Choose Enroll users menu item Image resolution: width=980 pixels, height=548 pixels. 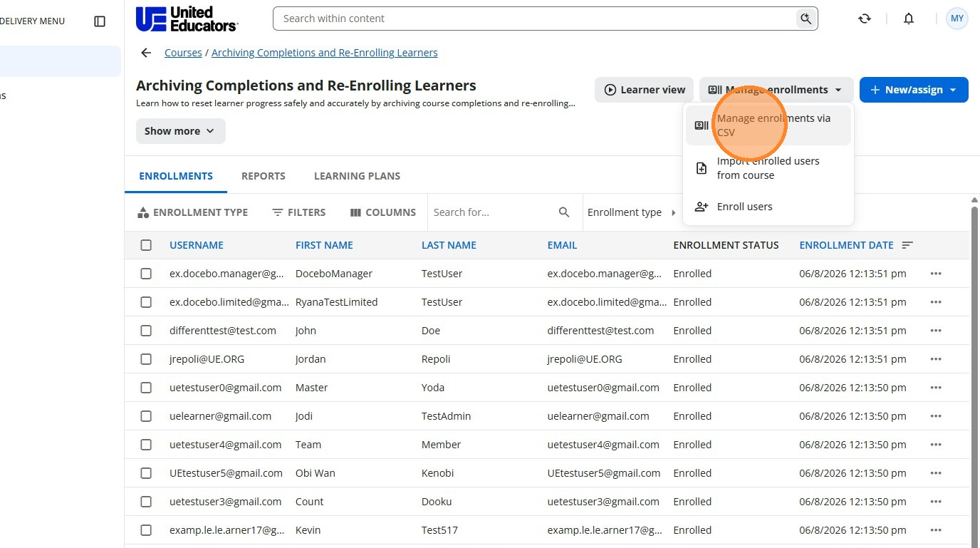click(768, 207)
